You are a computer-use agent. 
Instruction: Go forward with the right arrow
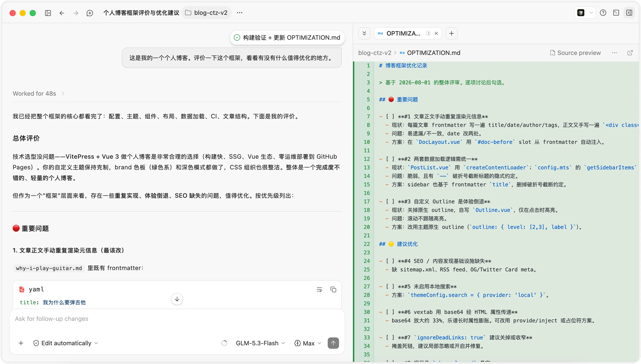(x=76, y=13)
